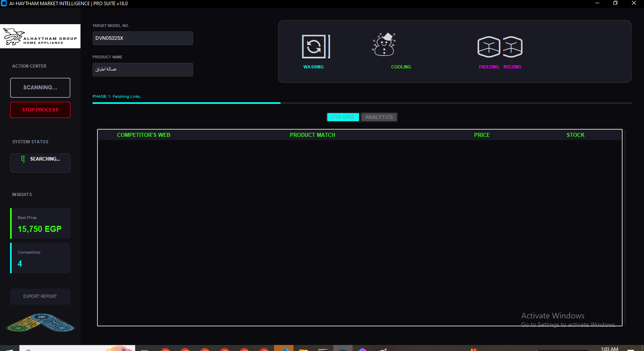Click the EXPORT REPORT button
This screenshot has width=644, height=351.
tap(40, 297)
